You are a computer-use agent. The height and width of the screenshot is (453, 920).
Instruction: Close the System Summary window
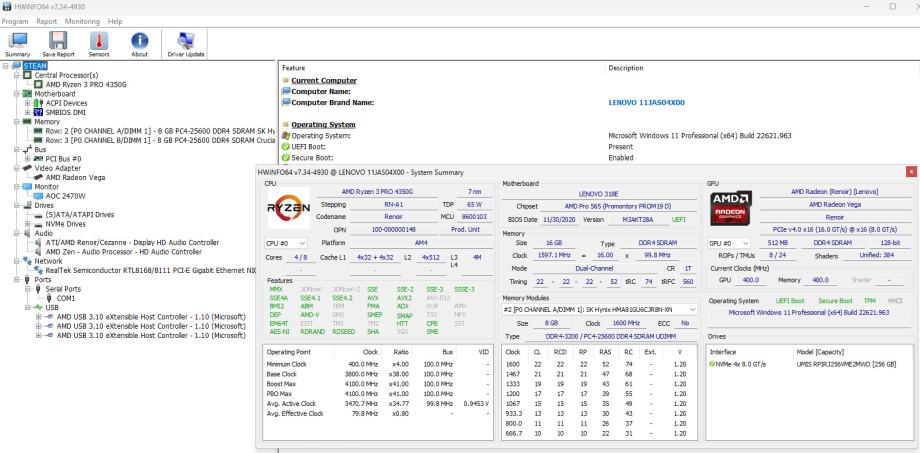tap(911, 172)
